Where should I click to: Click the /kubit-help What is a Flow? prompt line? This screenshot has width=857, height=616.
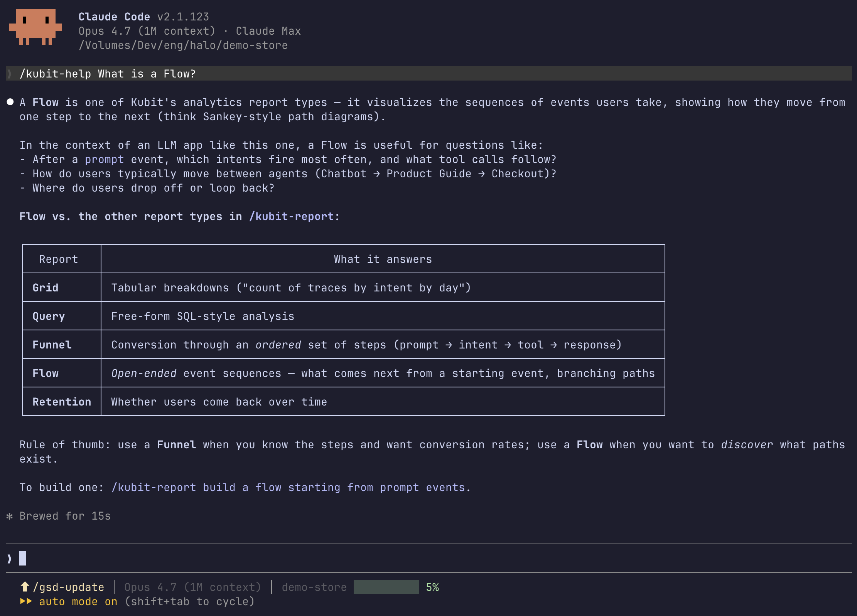point(429,74)
